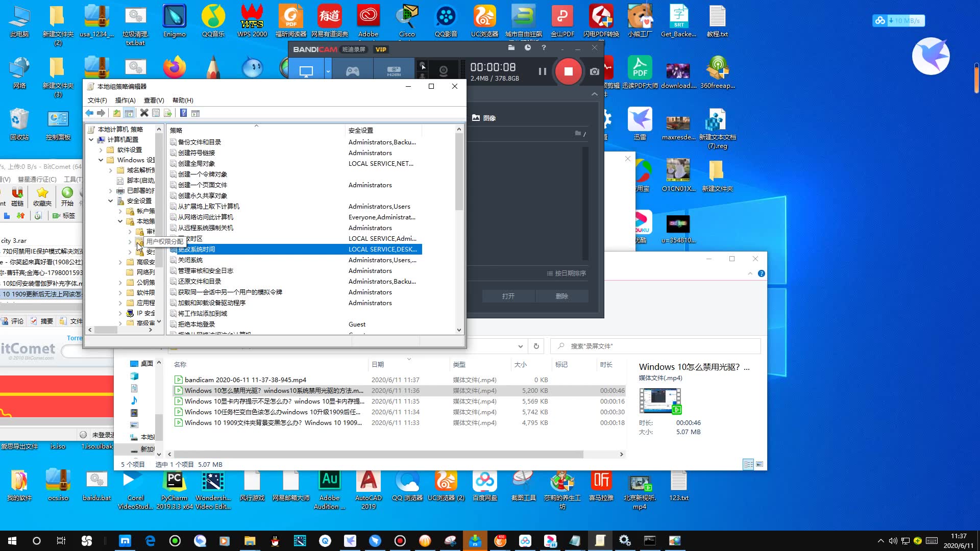Image resolution: width=980 pixels, height=551 pixels.
Task: Open 帮助(H) menu in policy editor
Action: (x=183, y=100)
